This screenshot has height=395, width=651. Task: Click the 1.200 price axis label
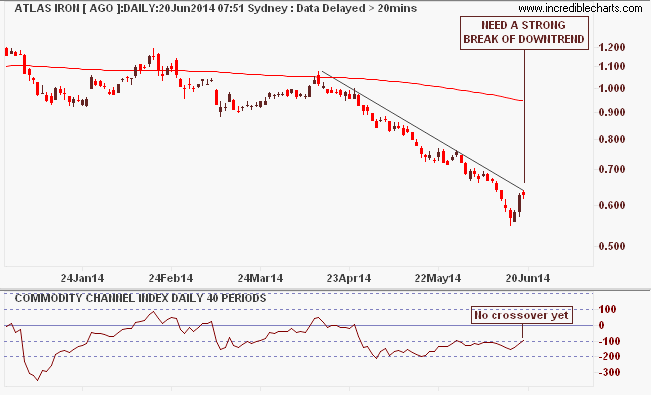612,47
